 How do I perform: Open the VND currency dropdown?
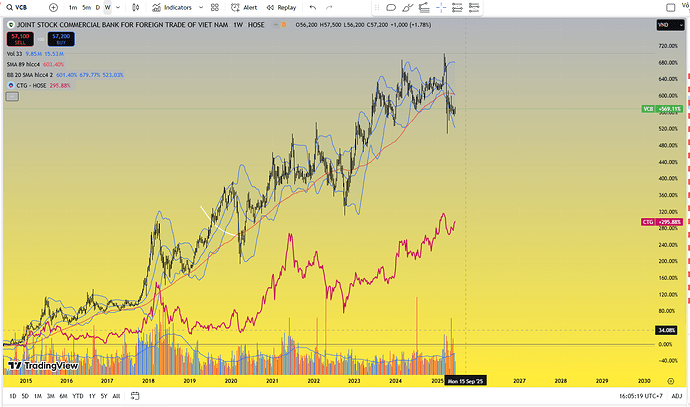click(670, 25)
